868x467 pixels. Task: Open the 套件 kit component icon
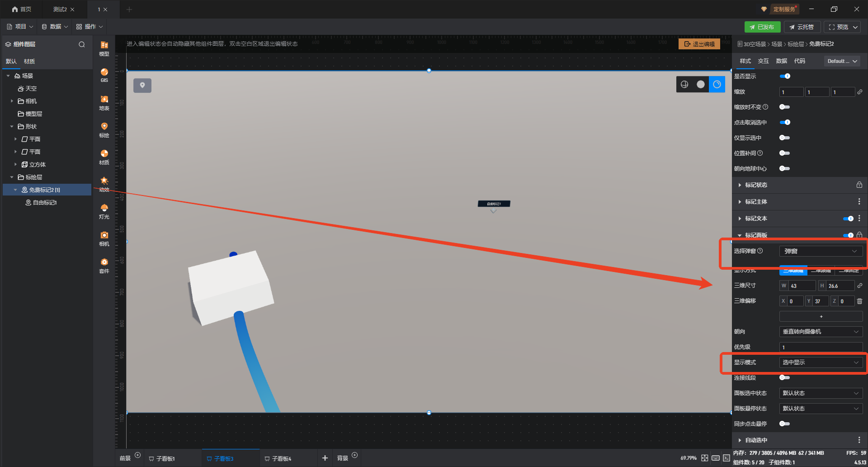[104, 265]
